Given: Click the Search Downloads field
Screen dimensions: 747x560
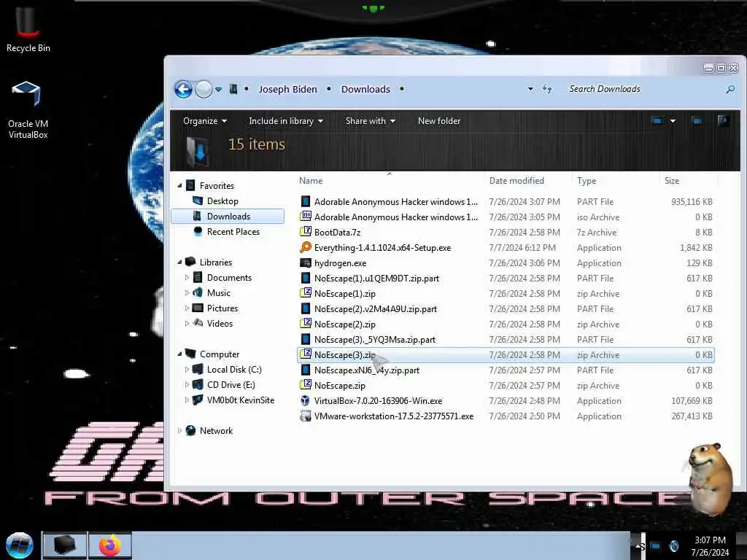Looking at the screenshot, I should point(643,89).
